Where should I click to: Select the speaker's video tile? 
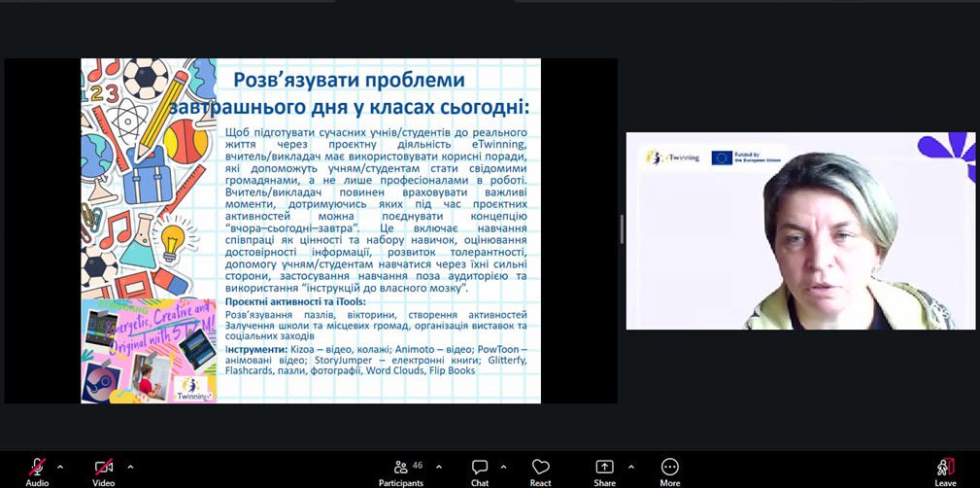tap(800, 230)
